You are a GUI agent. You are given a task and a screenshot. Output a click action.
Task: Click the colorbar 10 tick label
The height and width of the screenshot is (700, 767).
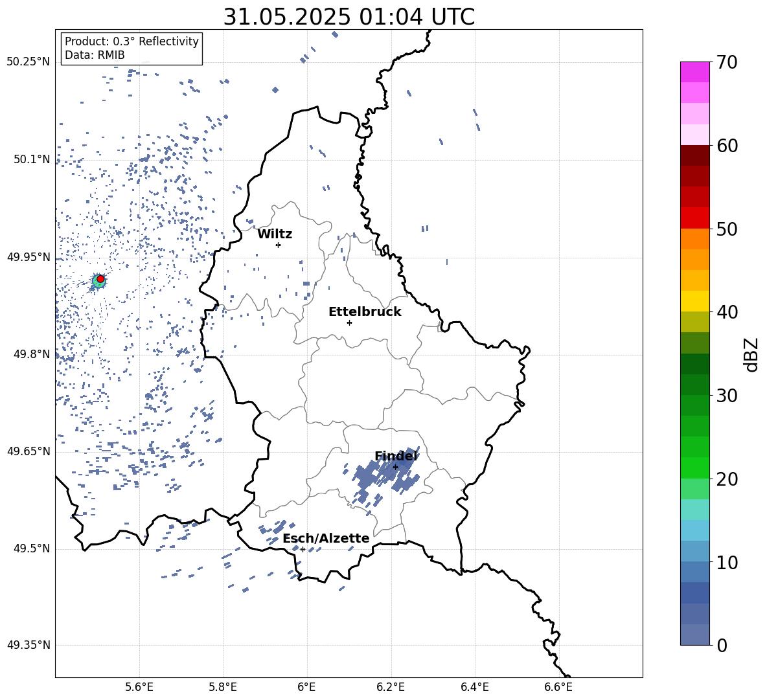click(727, 562)
